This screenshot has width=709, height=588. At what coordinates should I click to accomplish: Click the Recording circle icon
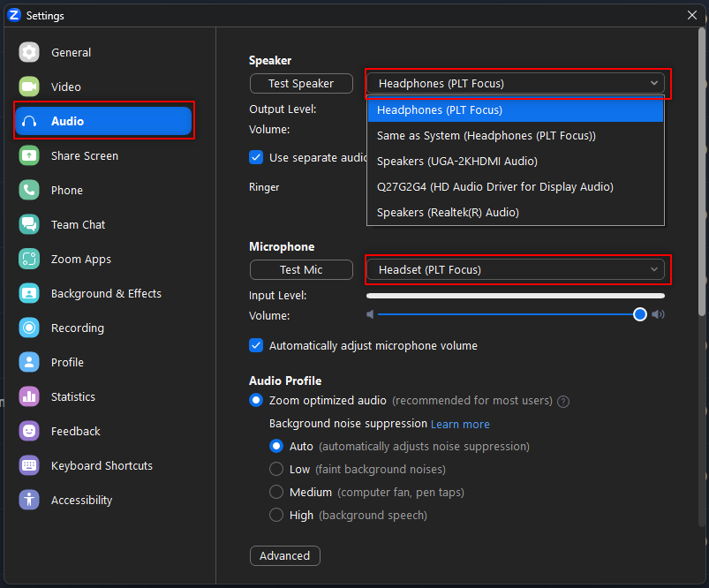pyautogui.click(x=29, y=328)
